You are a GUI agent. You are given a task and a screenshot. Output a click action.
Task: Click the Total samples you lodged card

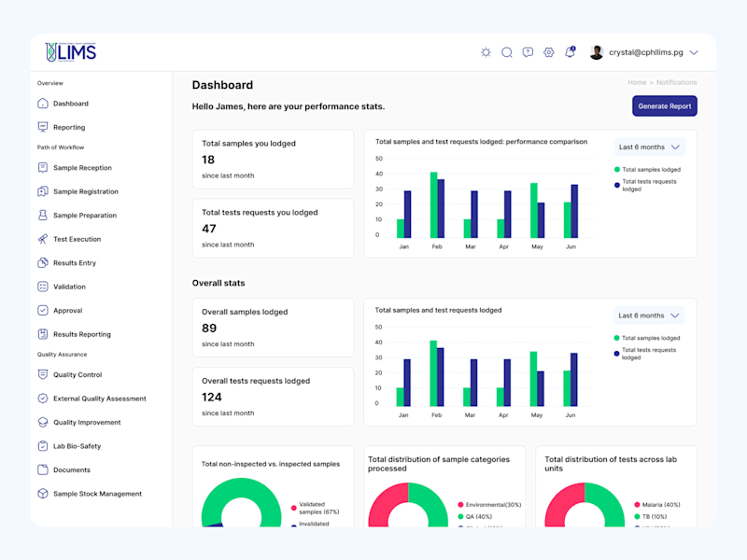(x=273, y=159)
